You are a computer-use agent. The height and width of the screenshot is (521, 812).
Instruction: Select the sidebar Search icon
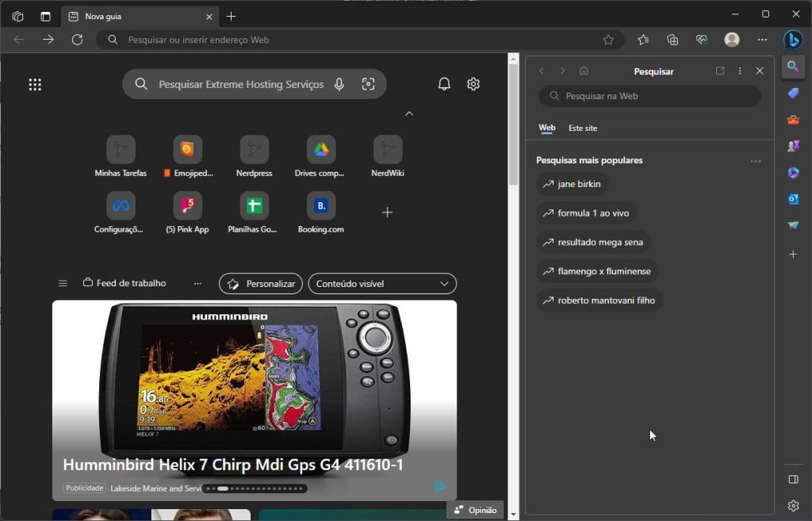[793, 67]
